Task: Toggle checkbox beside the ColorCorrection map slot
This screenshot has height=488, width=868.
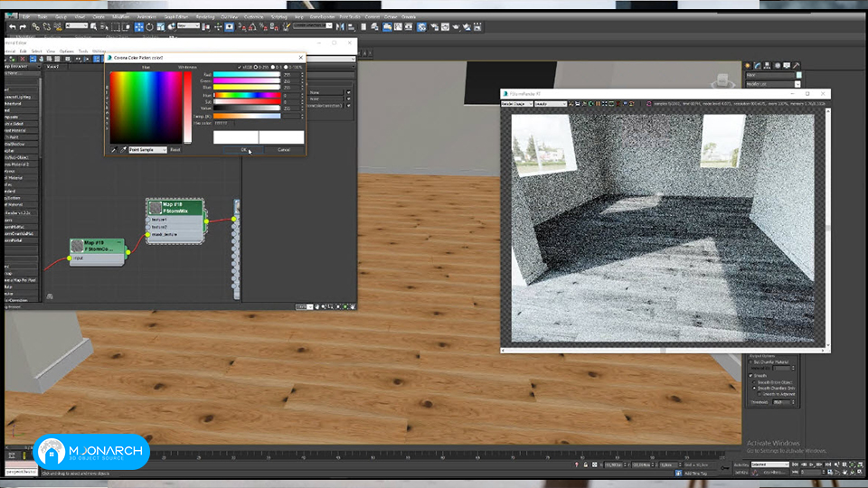Action: coord(348,106)
